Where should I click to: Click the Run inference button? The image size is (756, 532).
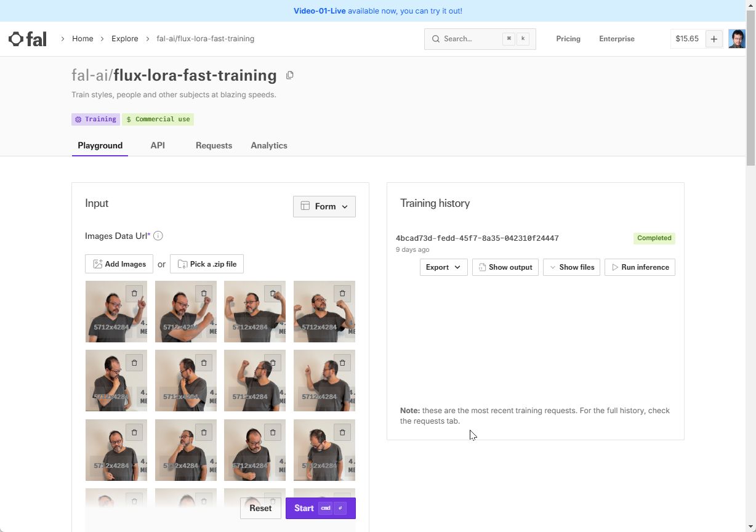click(x=640, y=267)
